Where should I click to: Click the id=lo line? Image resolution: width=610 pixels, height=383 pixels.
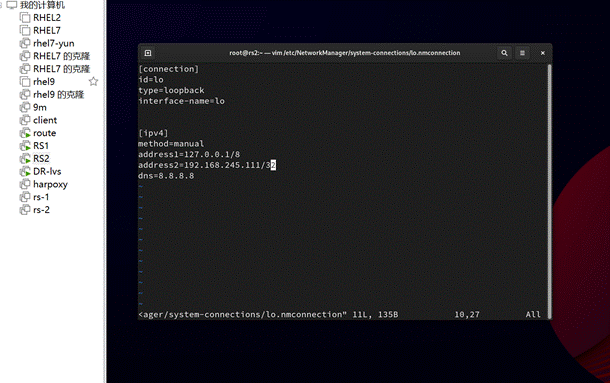click(151, 80)
